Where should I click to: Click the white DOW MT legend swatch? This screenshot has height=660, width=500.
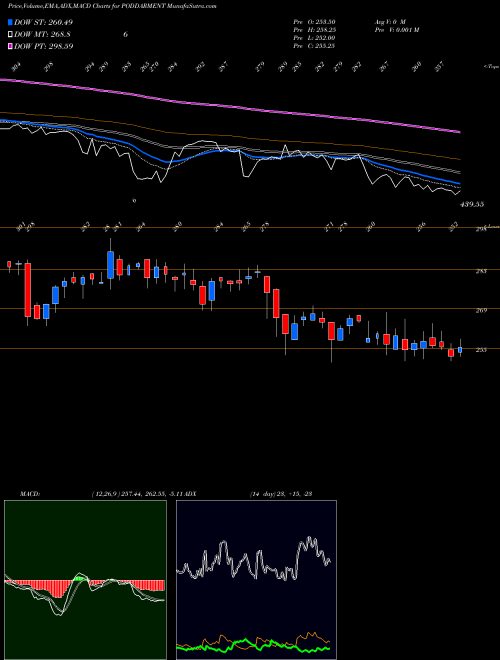[10, 34]
